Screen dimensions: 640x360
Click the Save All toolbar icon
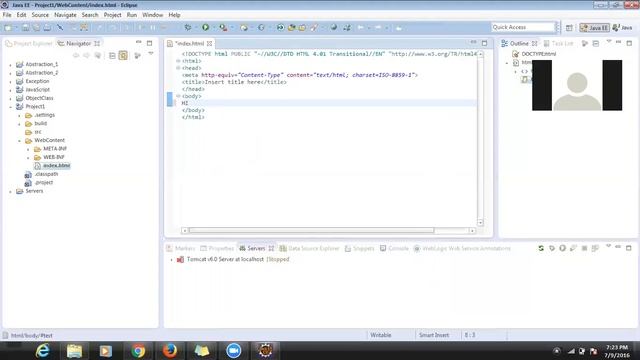(36, 28)
